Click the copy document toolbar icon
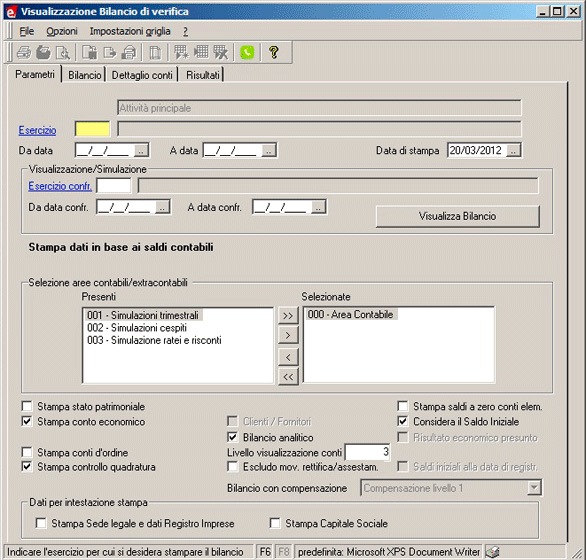Screen dimensions: 586x560 click(90, 52)
